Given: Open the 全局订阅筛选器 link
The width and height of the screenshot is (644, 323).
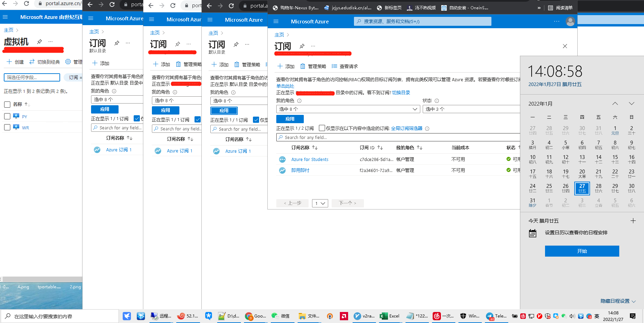Looking at the screenshot, I should (407, 128).
